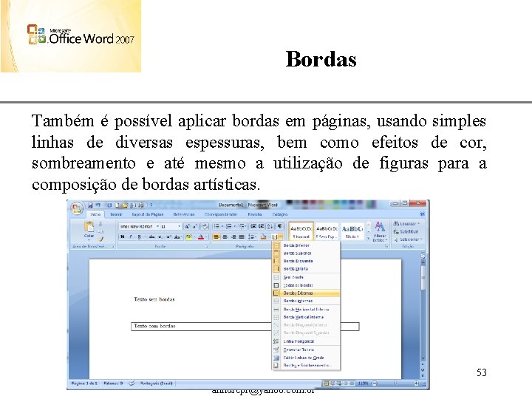Click the 'Texto sem bordas' line
The width and height of the screenshot is (532, 399).
pos(154,299)
